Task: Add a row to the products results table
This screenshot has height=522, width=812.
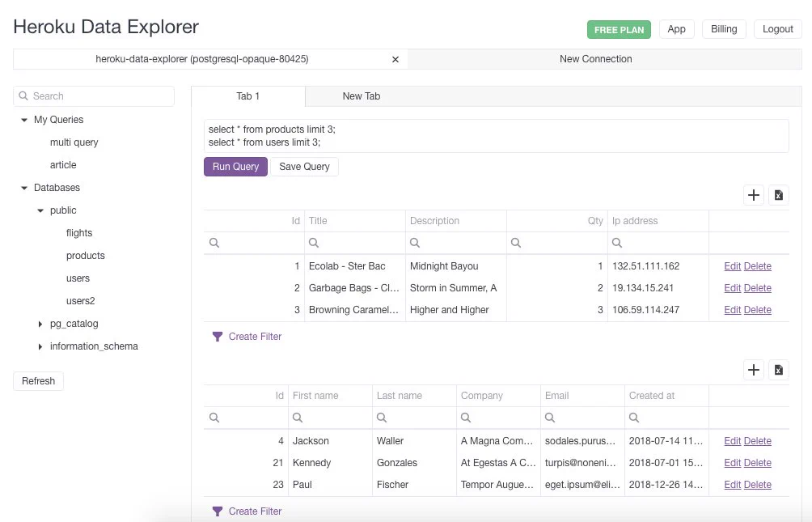Action: tap(754, 195)
